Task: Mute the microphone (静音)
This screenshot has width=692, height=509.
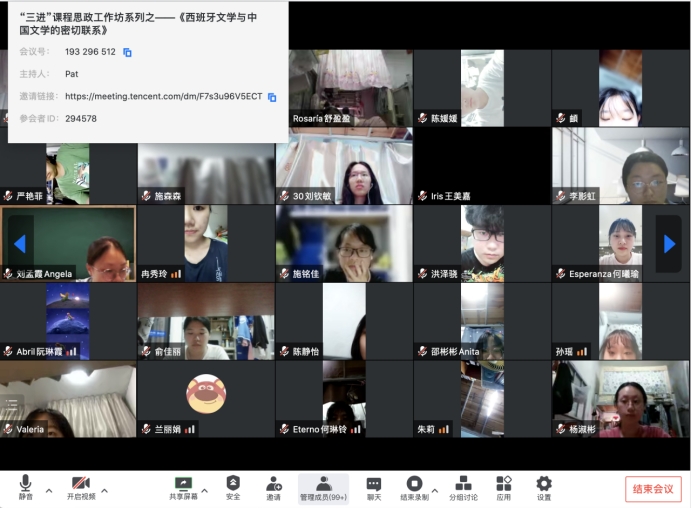Action: click(x=25, y=485)
